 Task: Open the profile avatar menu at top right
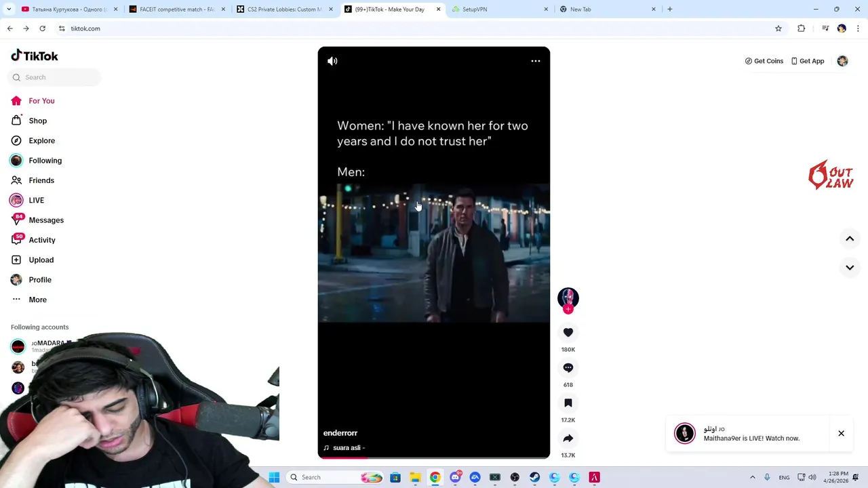tap(842, 61)
